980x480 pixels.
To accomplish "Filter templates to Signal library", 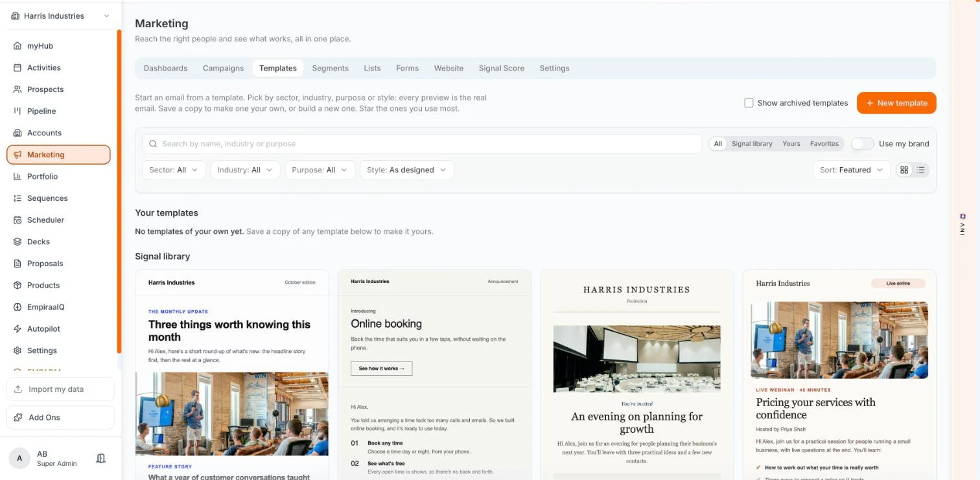I will [x=752, y=144].
